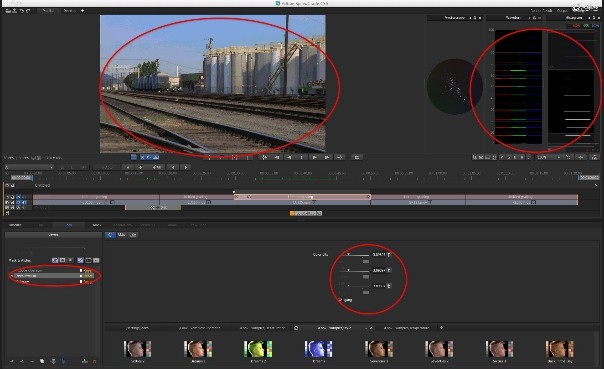Jump to the start of the timeline

pos(265,157)
